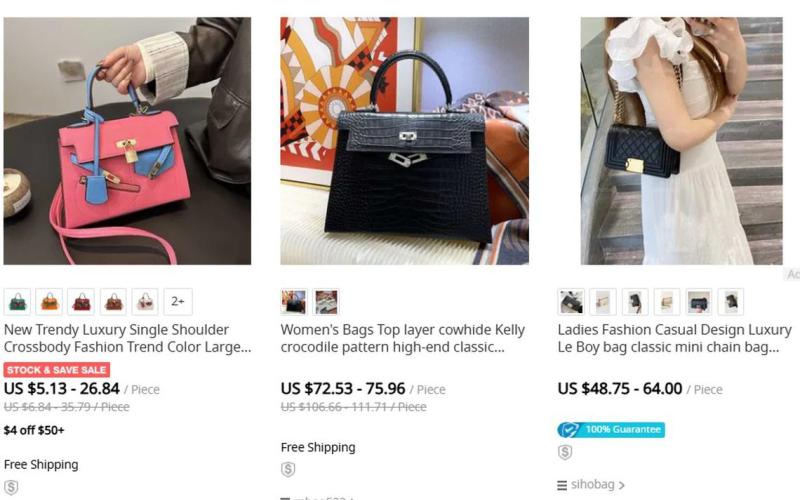This screenshot has height=500, width=800.
Task: Click the shield icon under first product
Action: click(11, 487)
